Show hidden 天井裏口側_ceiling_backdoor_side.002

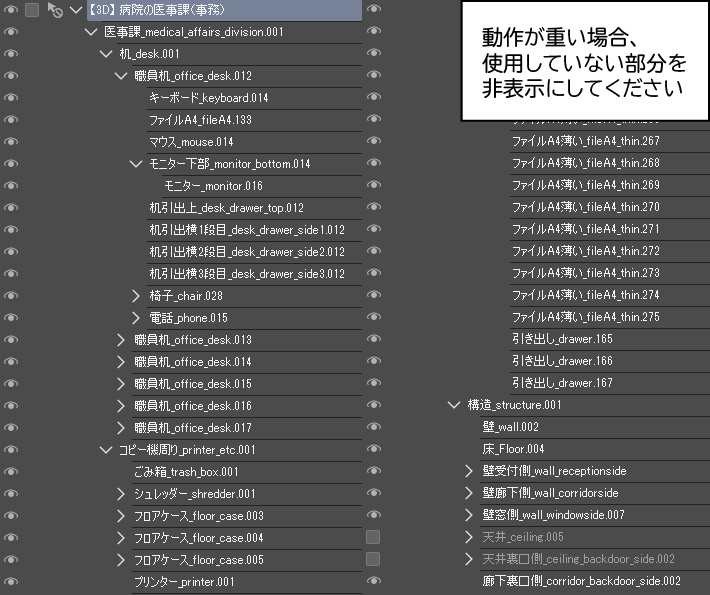tap(373, 559)
